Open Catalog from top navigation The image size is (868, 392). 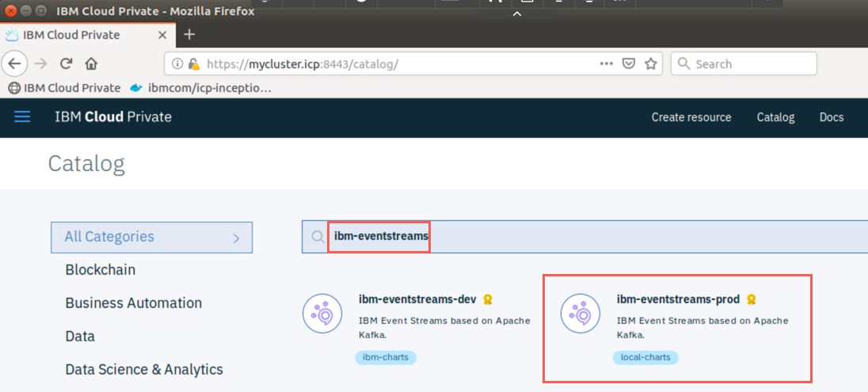(x=775, y=117)
